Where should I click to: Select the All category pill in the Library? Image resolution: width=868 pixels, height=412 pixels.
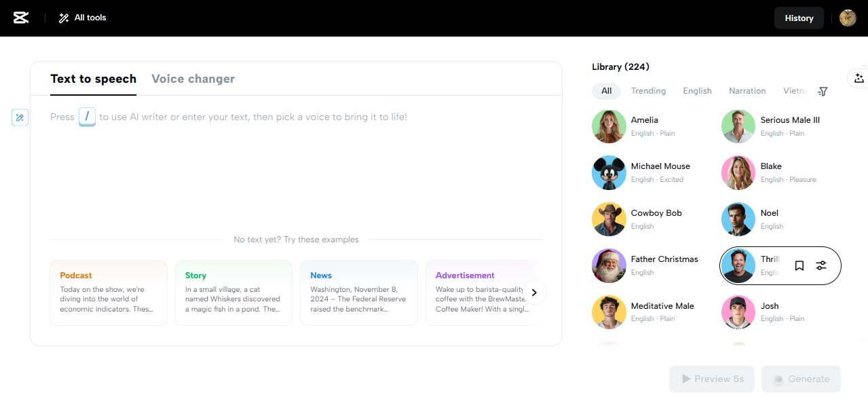[606, 91]
